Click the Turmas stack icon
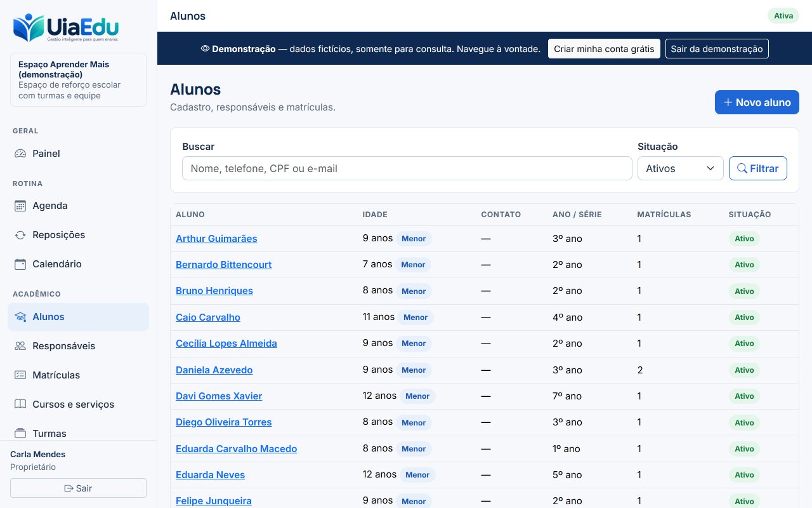This screenshot has width=812, height=508. [20, 433]
